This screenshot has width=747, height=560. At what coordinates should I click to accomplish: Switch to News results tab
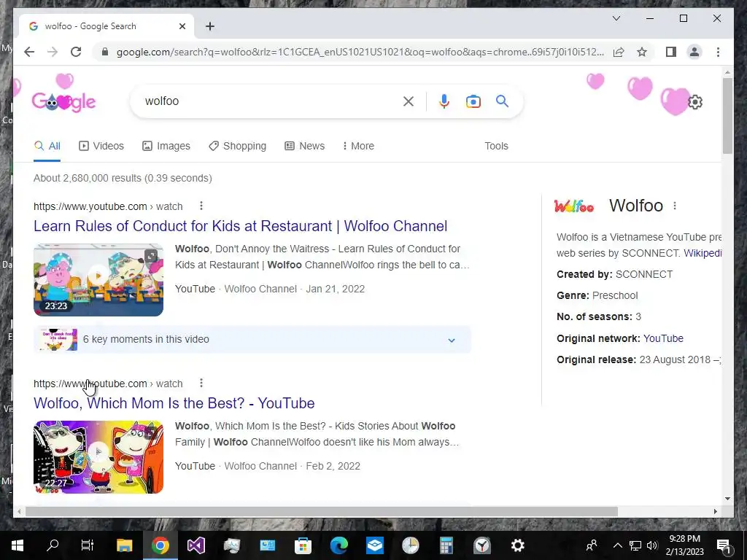(x=304, y=146)
